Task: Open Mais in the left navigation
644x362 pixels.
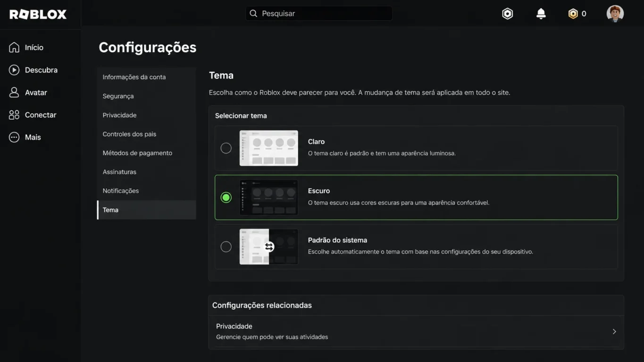Action: [33, 137]
